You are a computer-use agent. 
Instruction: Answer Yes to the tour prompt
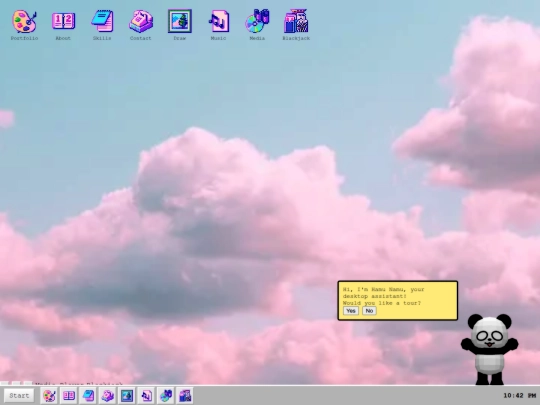(x=351, y=311)
